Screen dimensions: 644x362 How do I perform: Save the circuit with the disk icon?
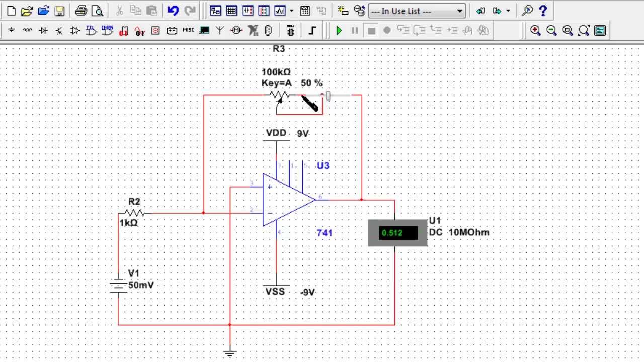pyautogui.click(x=59, y=11)
